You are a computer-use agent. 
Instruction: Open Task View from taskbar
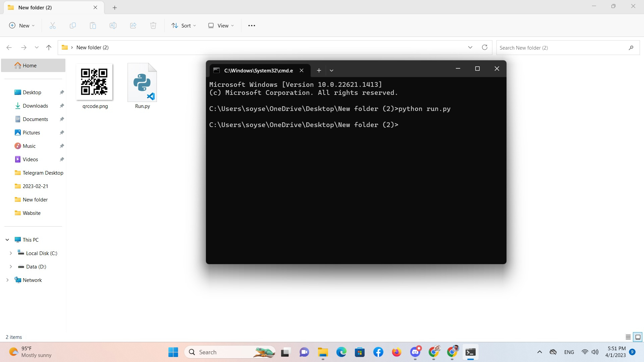[x=285, y=352]
